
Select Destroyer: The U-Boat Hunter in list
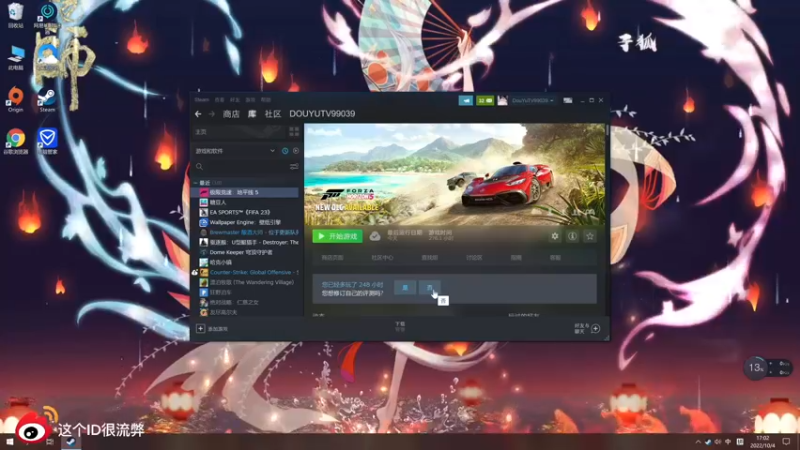(245, 242)
